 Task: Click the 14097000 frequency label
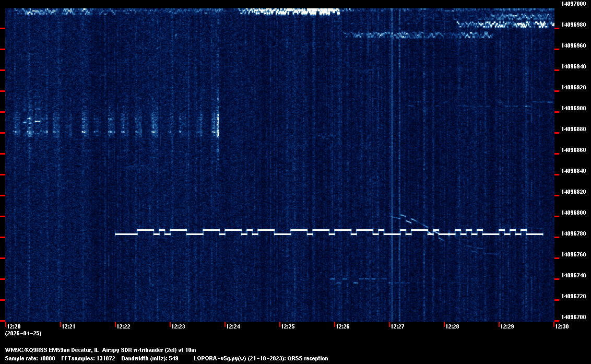[x=573, y=4]
